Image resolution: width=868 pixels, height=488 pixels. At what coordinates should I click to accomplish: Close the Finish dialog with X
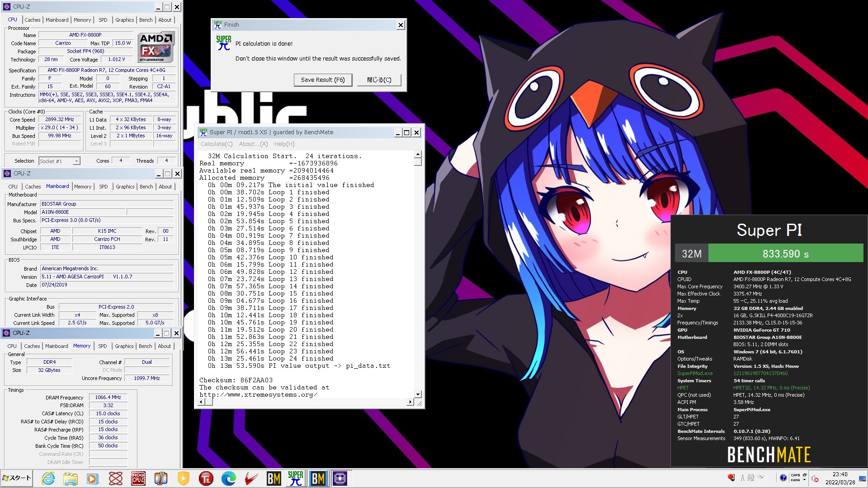pos(401,25)
